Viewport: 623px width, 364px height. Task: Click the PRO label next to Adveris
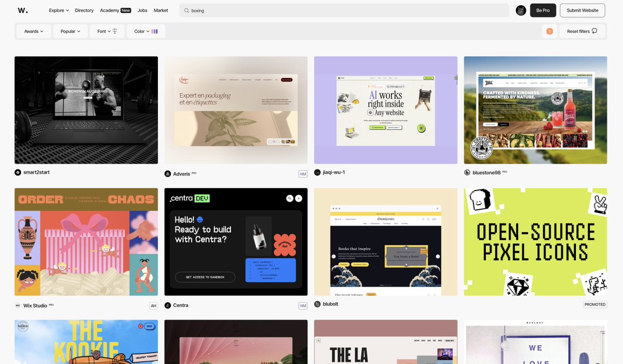[194, 172]
